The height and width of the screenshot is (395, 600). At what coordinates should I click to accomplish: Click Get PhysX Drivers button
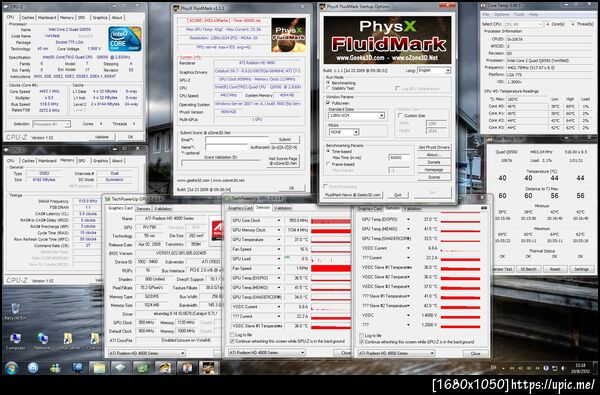click(x=434, y=147)
